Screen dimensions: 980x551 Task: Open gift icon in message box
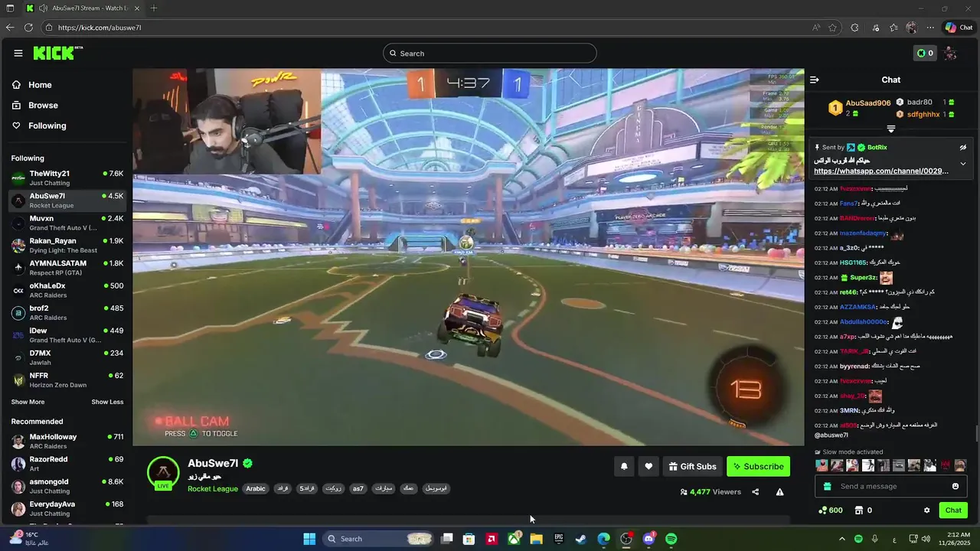click(827, 486)
